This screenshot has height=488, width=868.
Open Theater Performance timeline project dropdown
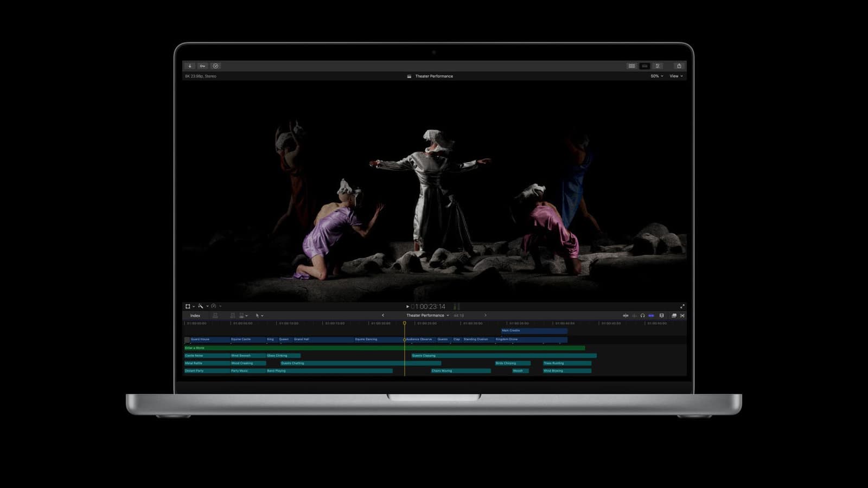427,316
